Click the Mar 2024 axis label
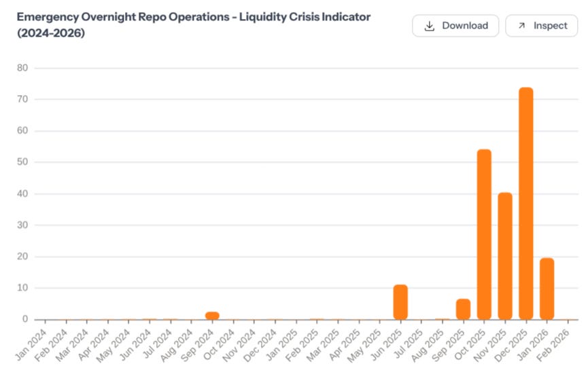The width and height of the screenshot is (588, 383). (73, 345)
